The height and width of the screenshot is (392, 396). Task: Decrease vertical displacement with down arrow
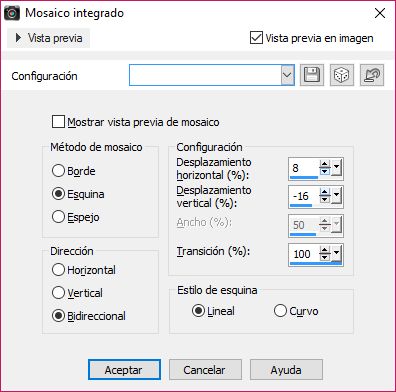[324, 199]
